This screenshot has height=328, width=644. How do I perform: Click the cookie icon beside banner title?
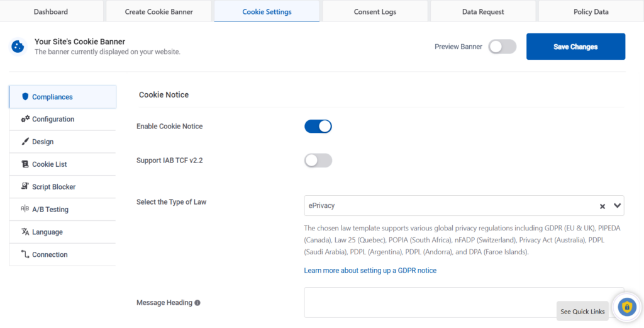click(18, 47)
